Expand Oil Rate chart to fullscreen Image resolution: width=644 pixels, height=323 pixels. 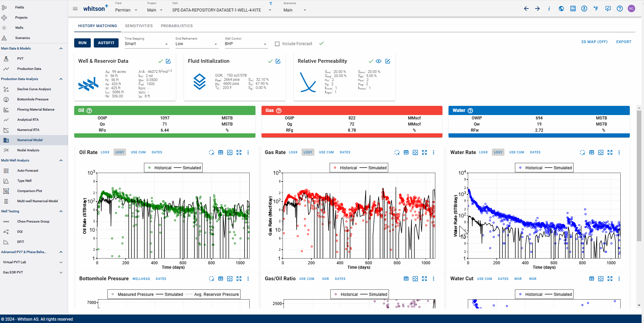point(239,153)
